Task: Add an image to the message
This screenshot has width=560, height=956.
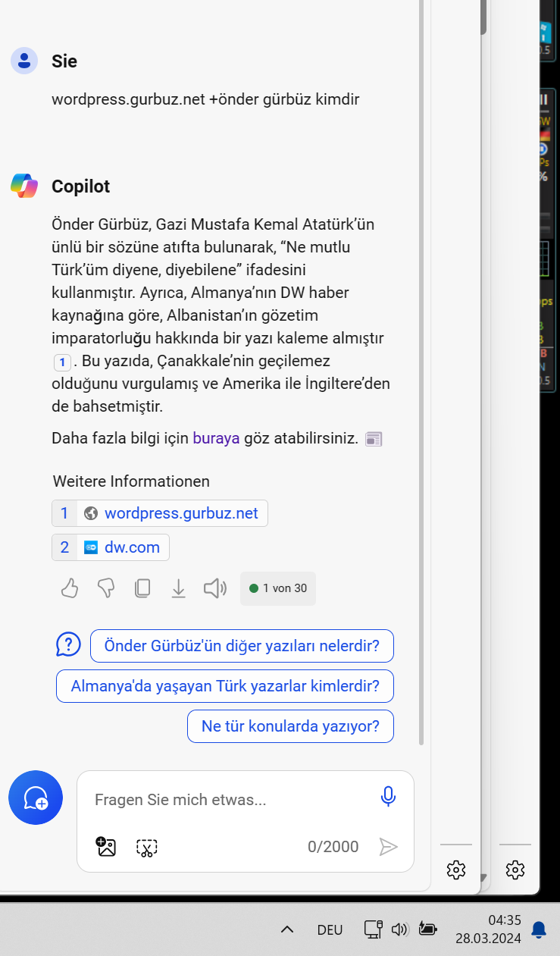Action: point(105,847)
